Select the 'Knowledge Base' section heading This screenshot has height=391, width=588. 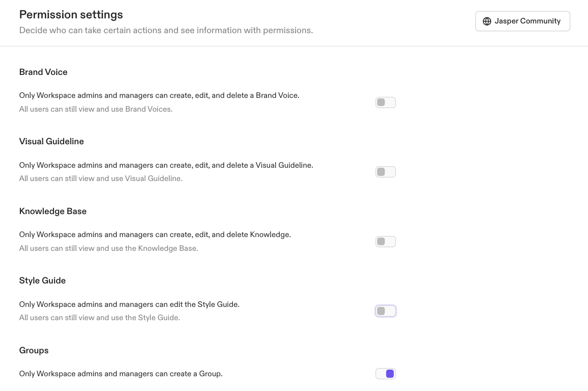53,211
